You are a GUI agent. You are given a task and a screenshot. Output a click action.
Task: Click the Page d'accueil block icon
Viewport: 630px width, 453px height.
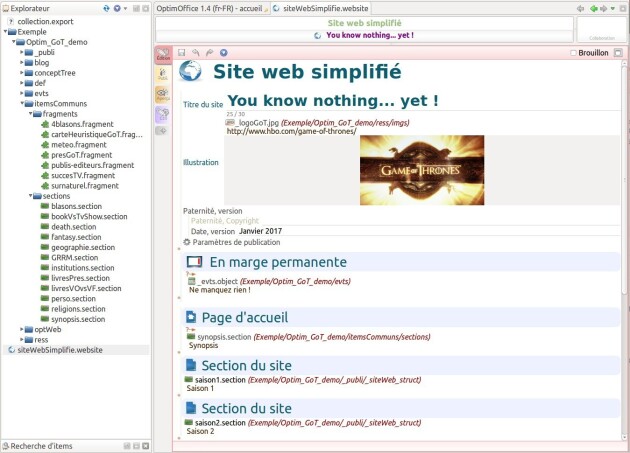191,317
